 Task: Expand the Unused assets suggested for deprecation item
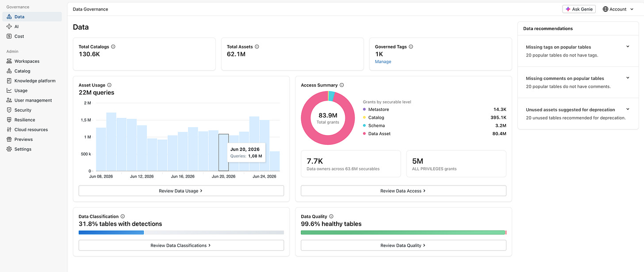click(x=628, y=109)
